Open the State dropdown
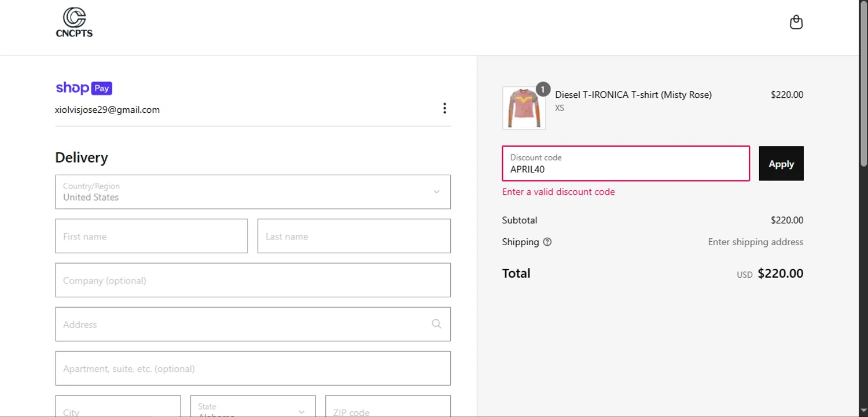The image size is (868, 417). (253, 406)
